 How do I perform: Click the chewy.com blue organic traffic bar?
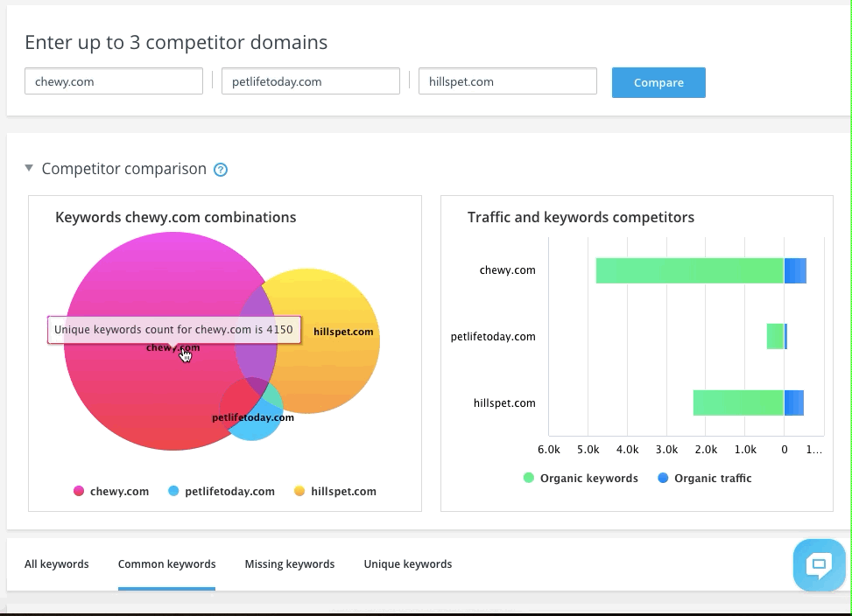tap(795, 271)
